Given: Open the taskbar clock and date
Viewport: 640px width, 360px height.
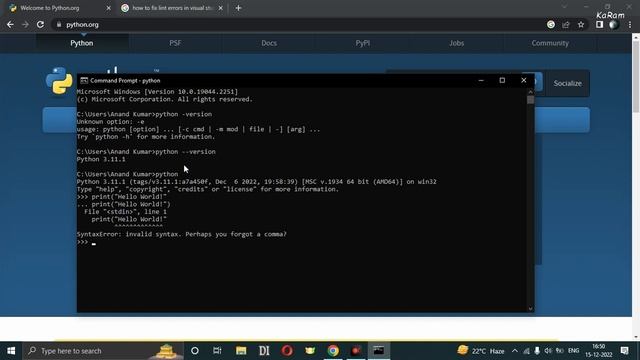Looking at the screenshot, I should point(599,351).
